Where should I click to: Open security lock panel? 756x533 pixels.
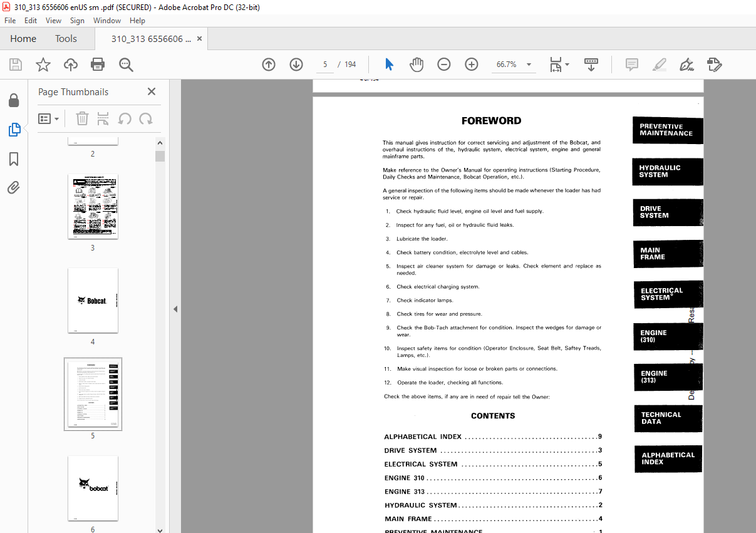14,101
